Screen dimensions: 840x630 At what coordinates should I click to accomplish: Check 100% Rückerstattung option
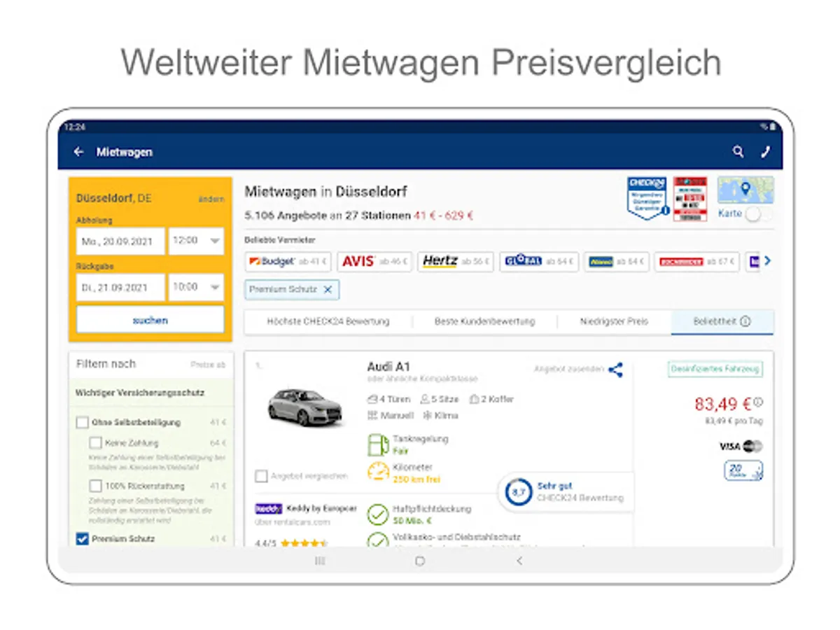coord(96,486)
